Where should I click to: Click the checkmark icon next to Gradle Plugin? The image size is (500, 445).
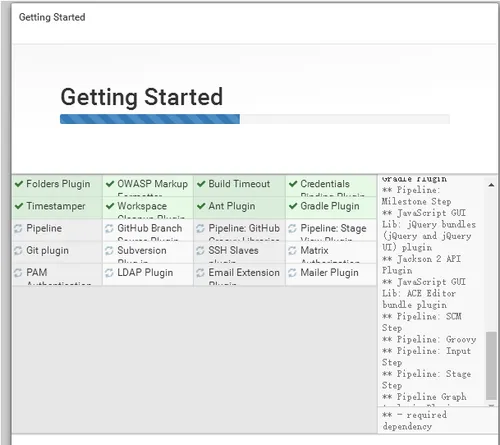(293, 206)
